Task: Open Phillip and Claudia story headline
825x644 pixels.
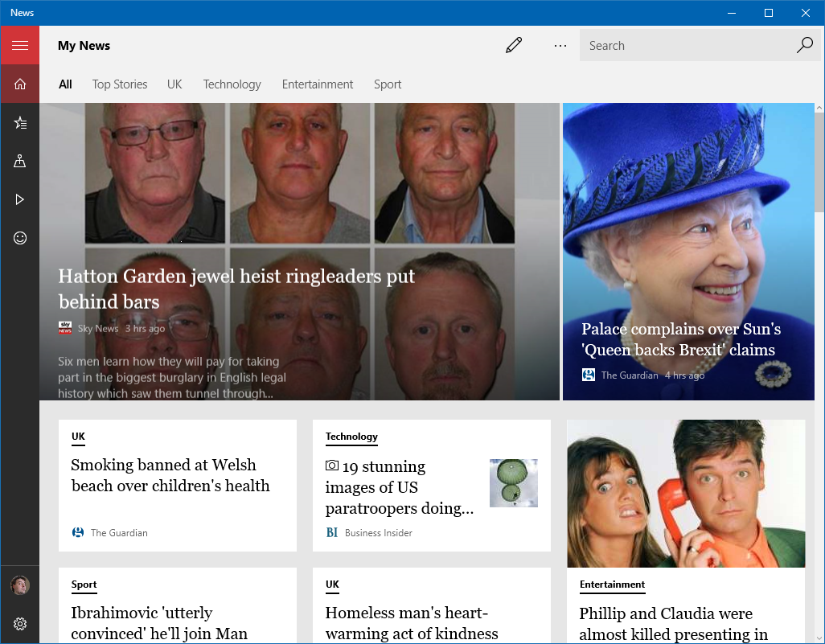Action: tap(674, 624)
